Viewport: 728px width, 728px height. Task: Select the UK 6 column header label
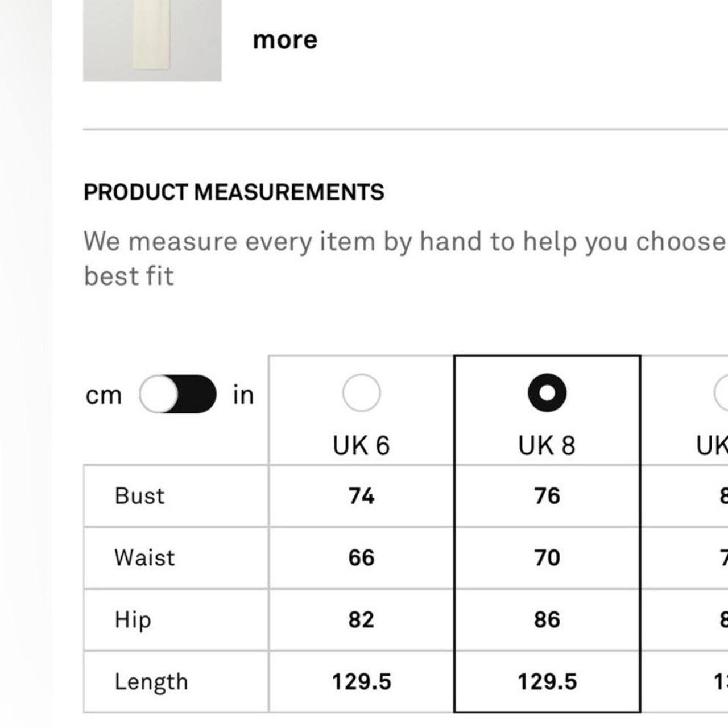pyautogui.click(x=361, y=445)
